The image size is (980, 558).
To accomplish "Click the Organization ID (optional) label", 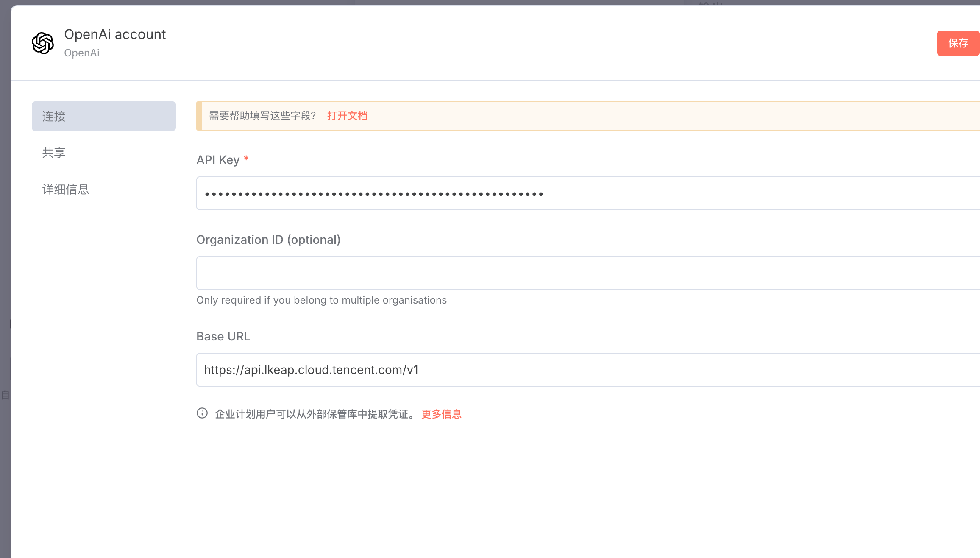I will [x=268, y=240].
